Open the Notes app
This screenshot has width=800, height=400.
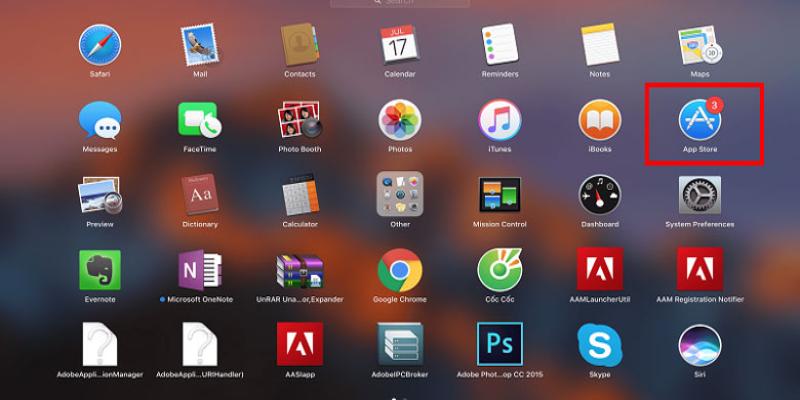coord(600,44)
